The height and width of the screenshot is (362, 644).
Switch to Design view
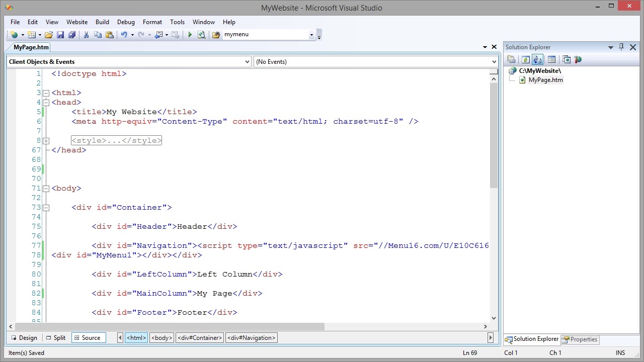click(24, 338)
